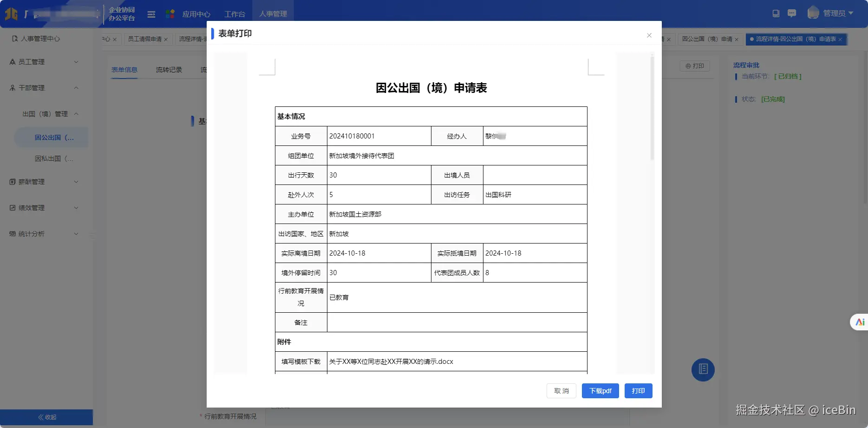868x428 pixels.
Task: Click the mobile device icon in top bar
Action: pos(775,13)
